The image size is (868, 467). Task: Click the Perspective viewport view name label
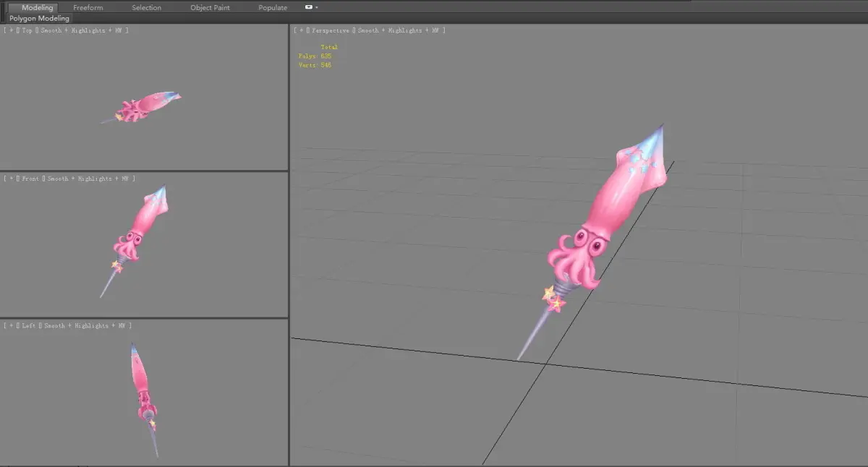pyautogui.click(x=332, y=30)
